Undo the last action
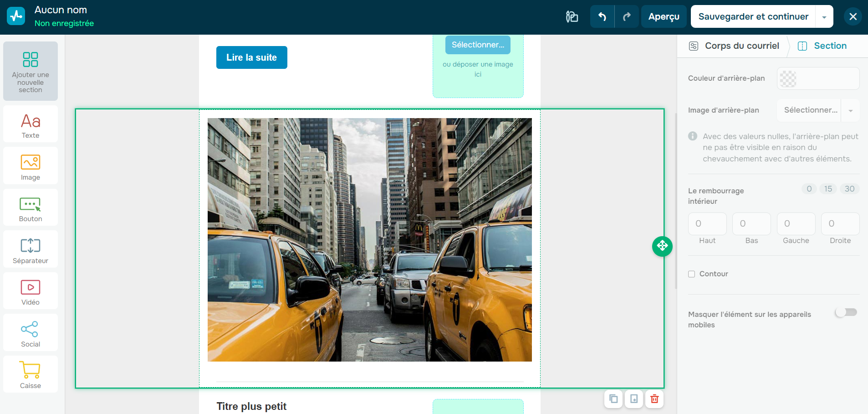The image size is (868, 414). tap(602, 17)
